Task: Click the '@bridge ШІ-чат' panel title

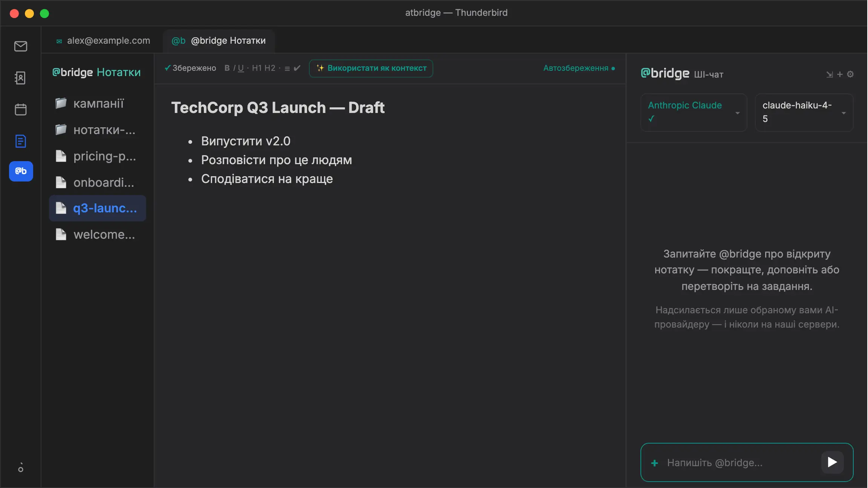Action: point(682,73)
